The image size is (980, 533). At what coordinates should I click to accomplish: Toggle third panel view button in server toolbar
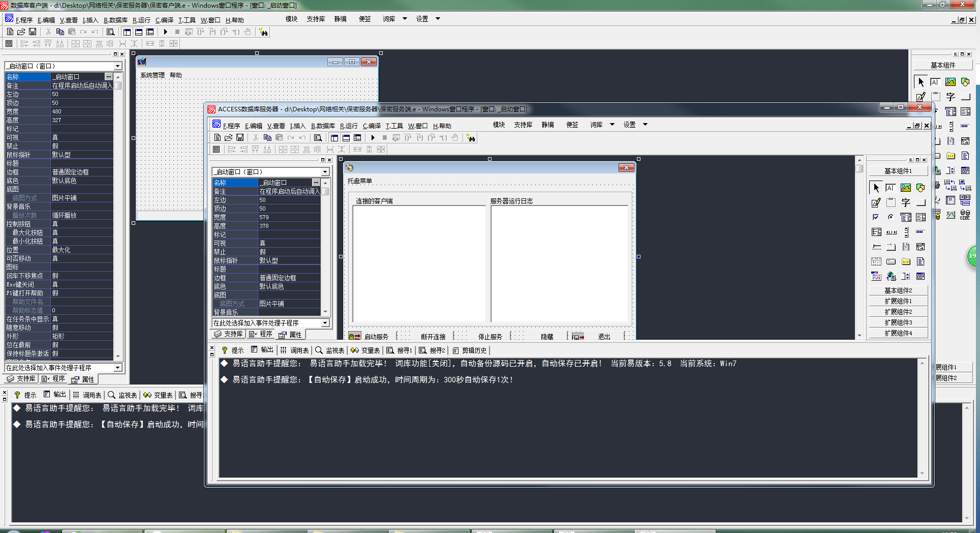(357, 138)
